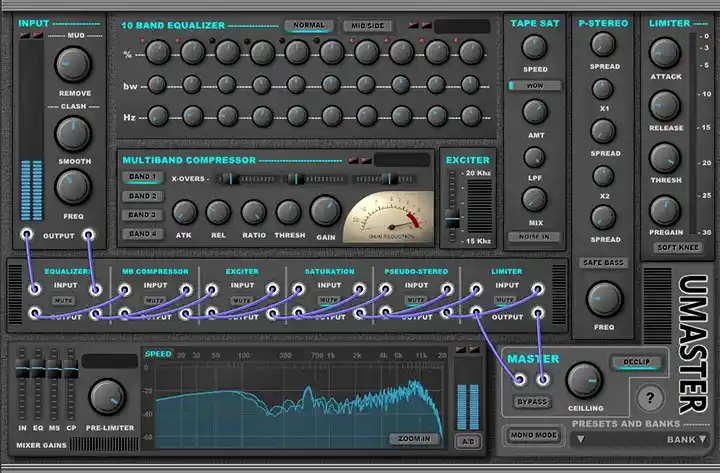Click the top P-Stereo SPREAD knob

(603, 44)
